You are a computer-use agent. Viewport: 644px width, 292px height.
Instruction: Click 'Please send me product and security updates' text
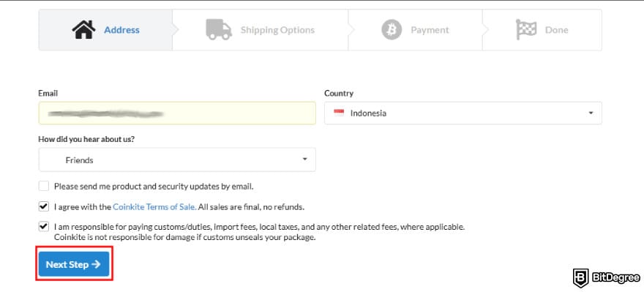pos(154,186)
